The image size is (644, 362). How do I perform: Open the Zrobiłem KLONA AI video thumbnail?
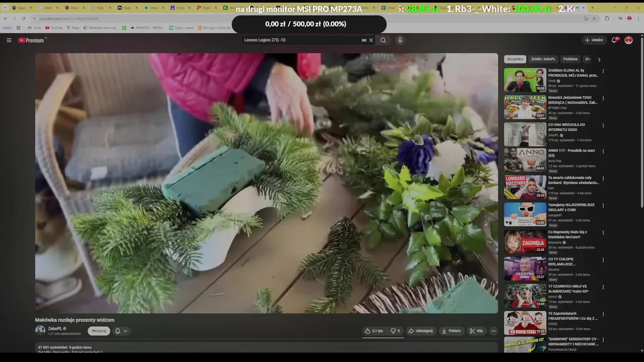[525, 80]
